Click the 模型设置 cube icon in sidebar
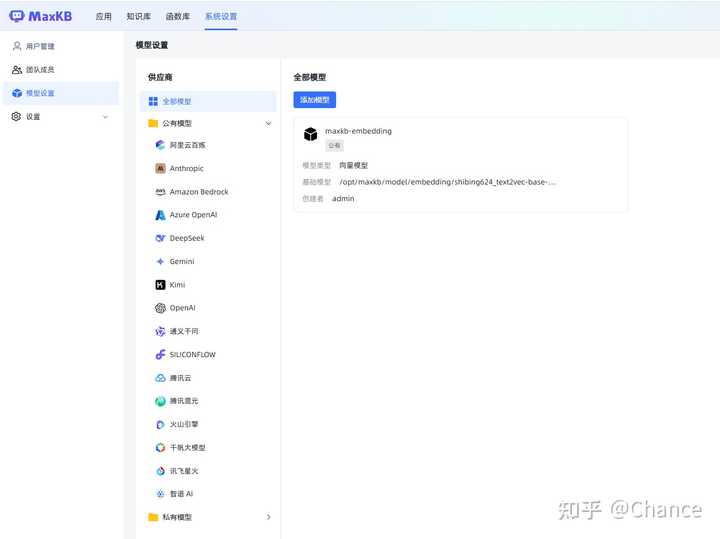The height and width of the screenshot is (539, 720). pos(17,93)
